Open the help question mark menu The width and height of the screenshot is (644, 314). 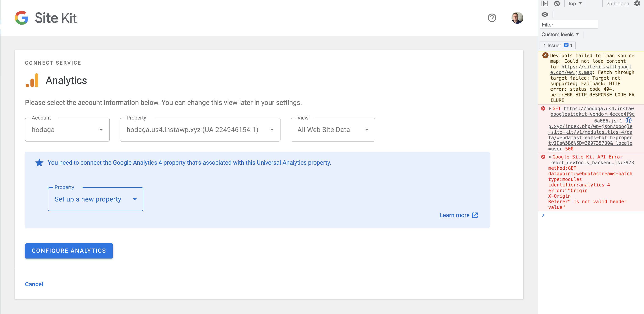click(492, 18)
